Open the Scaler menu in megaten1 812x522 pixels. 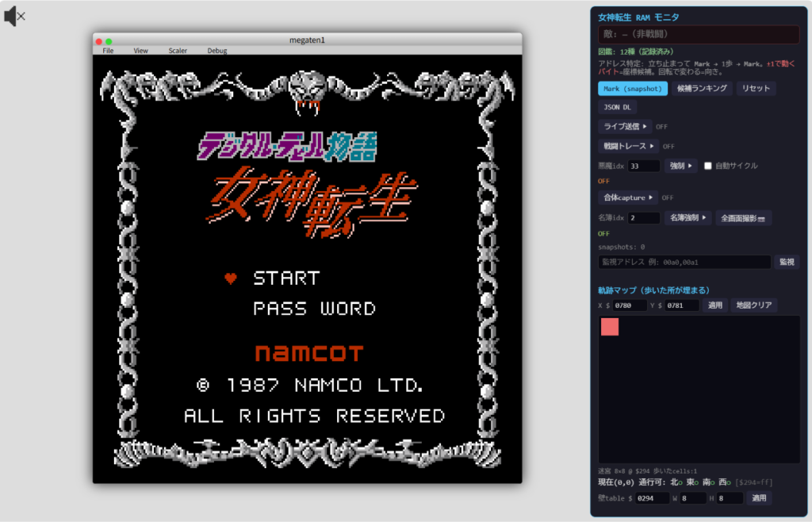coord(178,51)
